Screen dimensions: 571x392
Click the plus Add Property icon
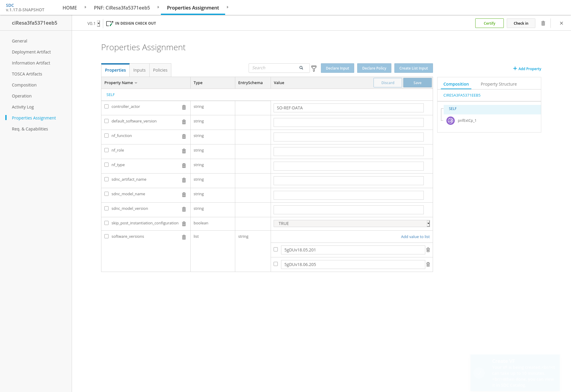pyautogui.click(x=515, y=68)
